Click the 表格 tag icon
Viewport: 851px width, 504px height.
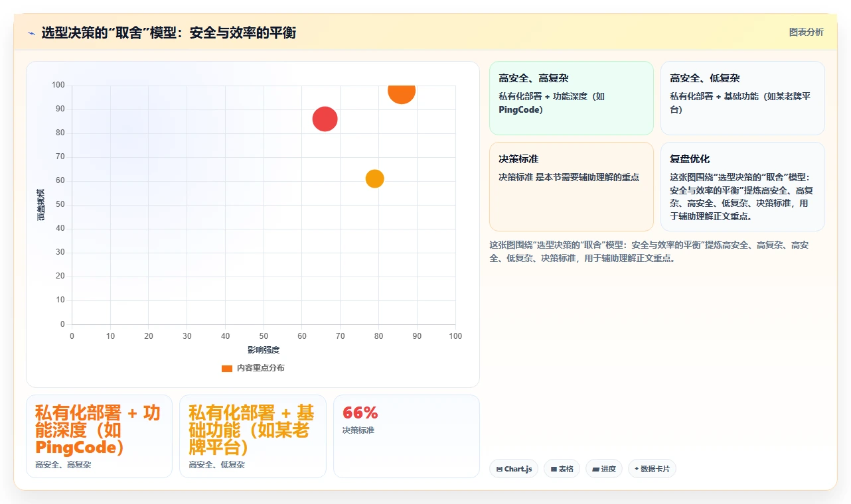point(554,469)
